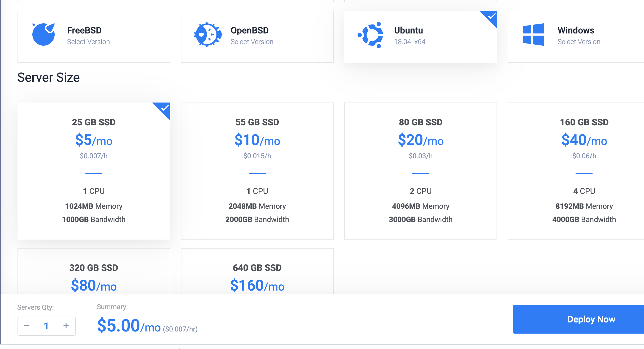Screen dimensions: 644x349
Task: Click the Windows logo icon
Action: pyautogui.click(x=533, y=35)
